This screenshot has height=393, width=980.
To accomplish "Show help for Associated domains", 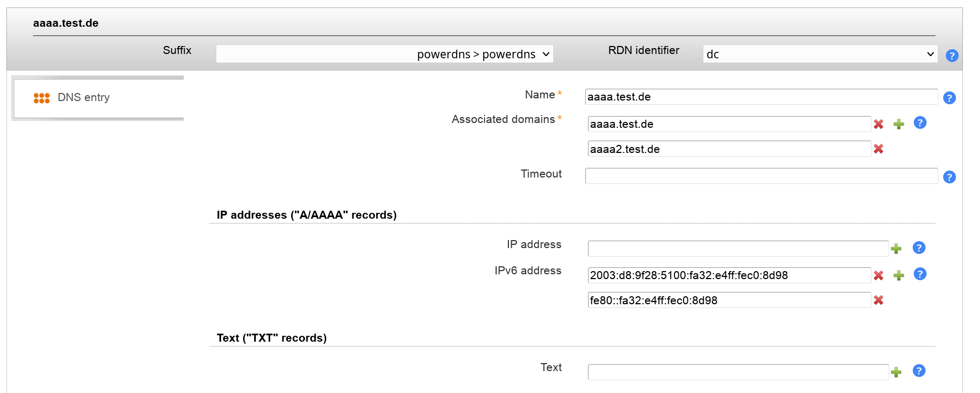I will (920, 123).
